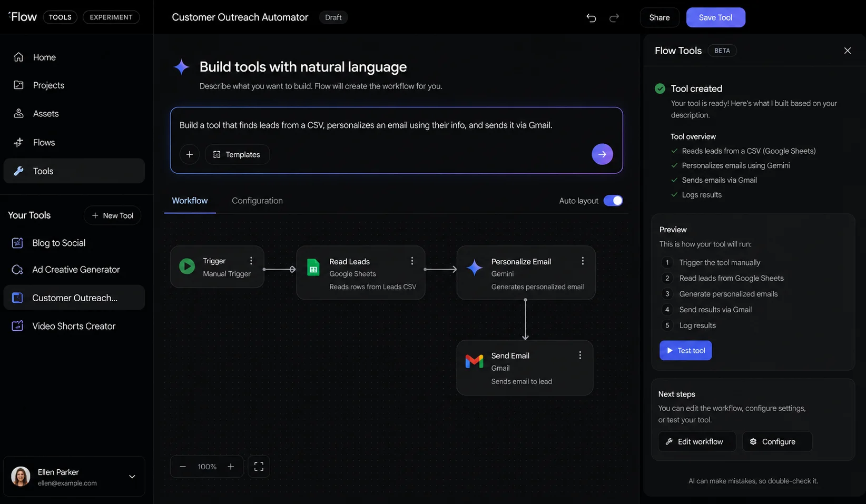Click the Gmail icon on Send Email
The width and height of the screenshot is (866, 504).
coord(475,361)
